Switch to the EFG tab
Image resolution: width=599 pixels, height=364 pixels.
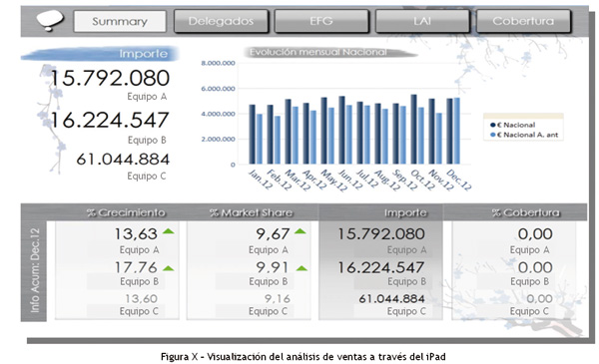tap(321, 21)
